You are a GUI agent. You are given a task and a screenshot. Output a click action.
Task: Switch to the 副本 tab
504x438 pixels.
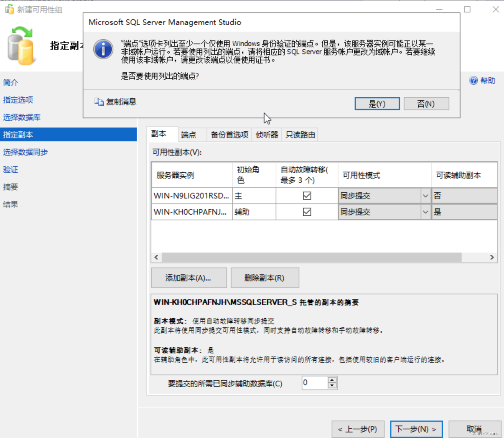(162, 134)
